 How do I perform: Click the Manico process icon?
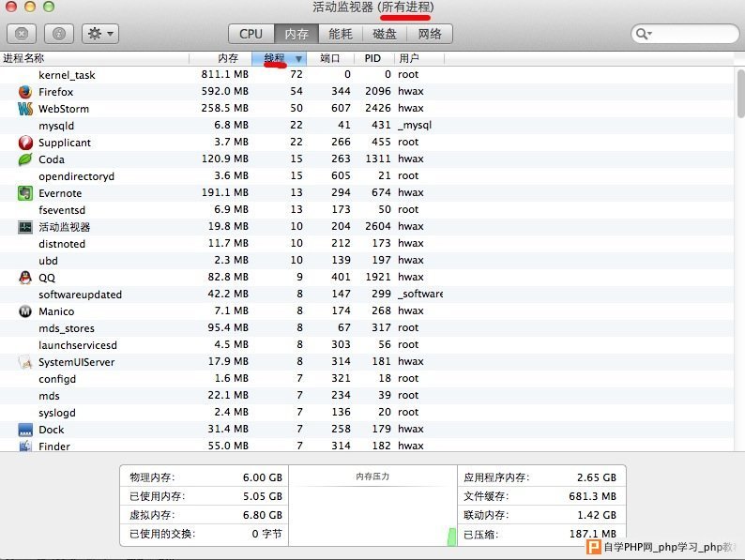(x=25, y=311)
